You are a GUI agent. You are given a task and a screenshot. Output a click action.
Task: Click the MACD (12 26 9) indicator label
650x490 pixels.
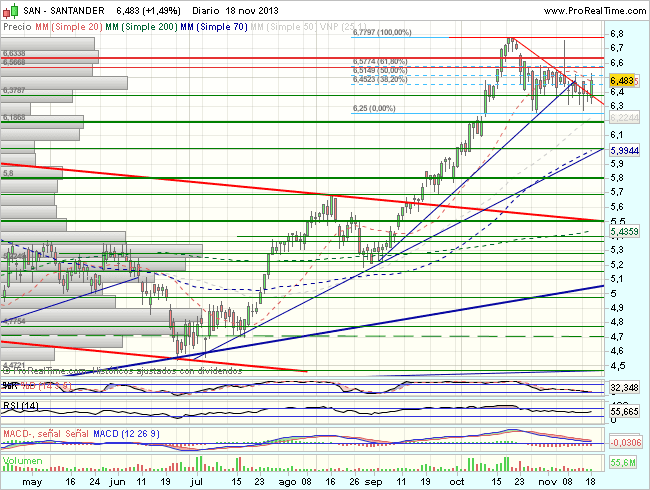(126, 434)
